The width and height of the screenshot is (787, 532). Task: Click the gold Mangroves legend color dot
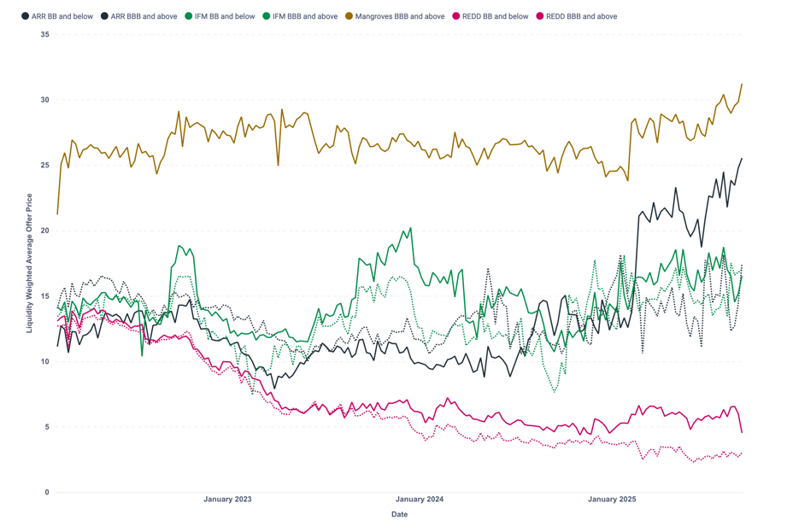click(349, 16)
